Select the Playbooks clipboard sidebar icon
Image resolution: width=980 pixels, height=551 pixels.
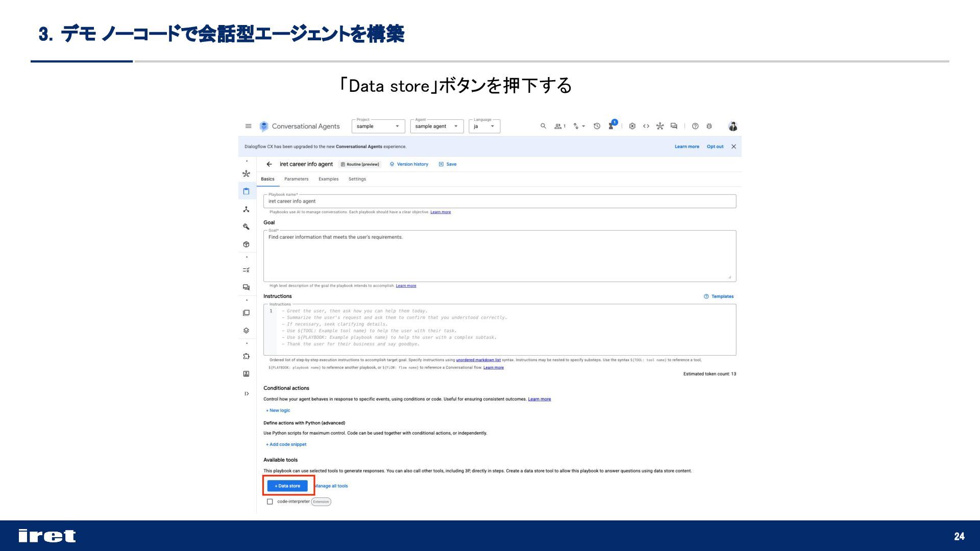[246, 191]
